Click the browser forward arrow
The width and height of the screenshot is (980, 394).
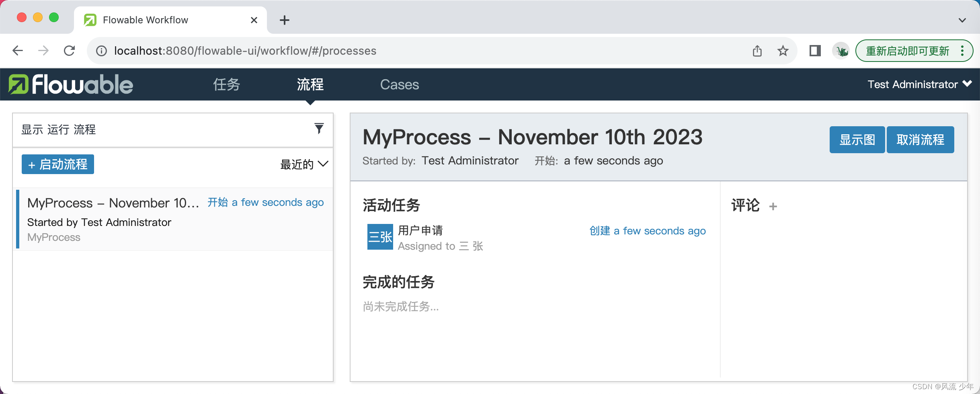coord(43,51)
